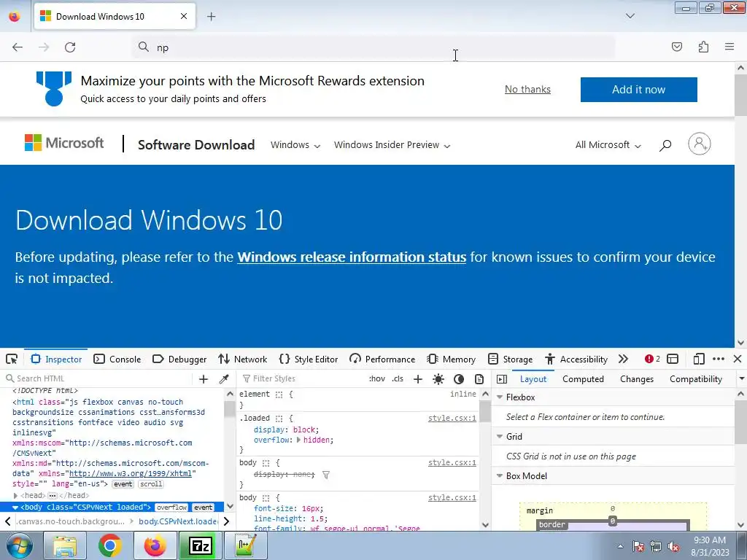Expand the head element node
747x560 pixels.
(x=15, y=496)
